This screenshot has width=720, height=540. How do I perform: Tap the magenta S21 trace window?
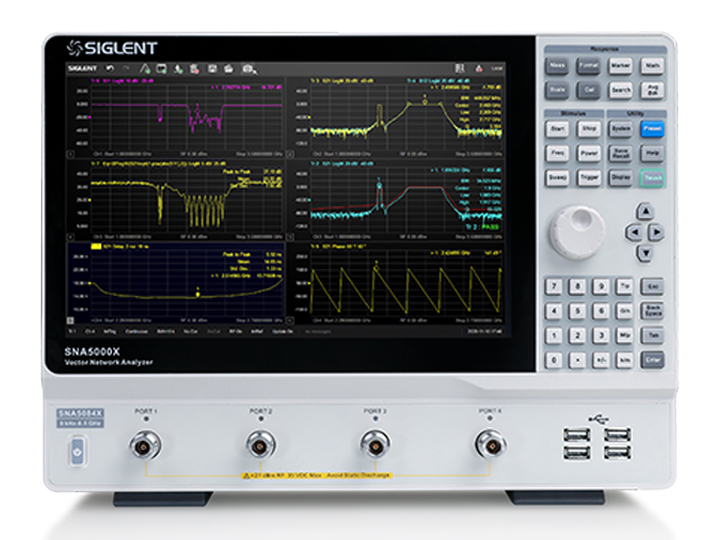(176, 118)
